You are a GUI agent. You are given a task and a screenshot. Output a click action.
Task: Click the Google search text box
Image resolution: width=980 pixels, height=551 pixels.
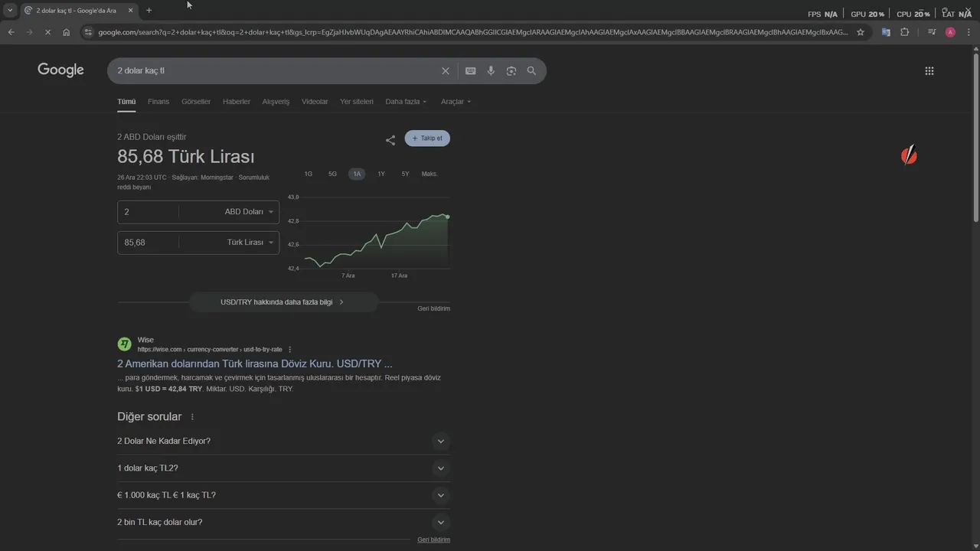(x=276, y=70)
